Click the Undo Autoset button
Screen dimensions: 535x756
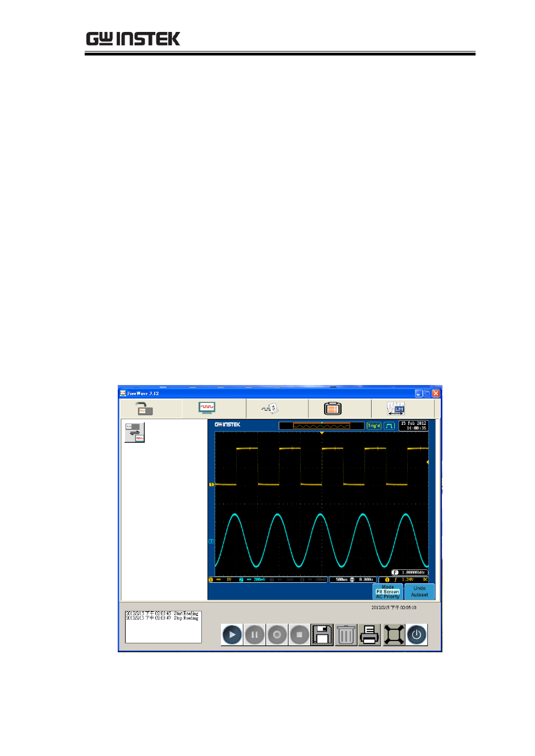pos(419,592)
